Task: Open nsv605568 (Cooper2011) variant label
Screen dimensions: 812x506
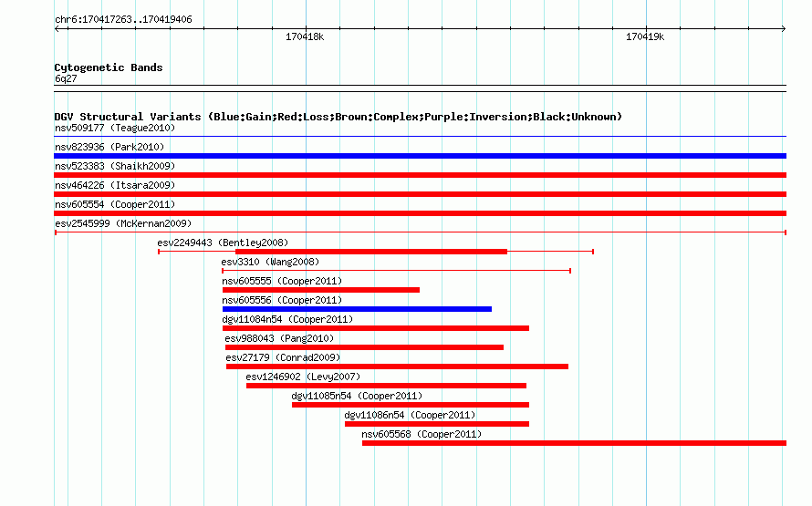Action: 422,434
